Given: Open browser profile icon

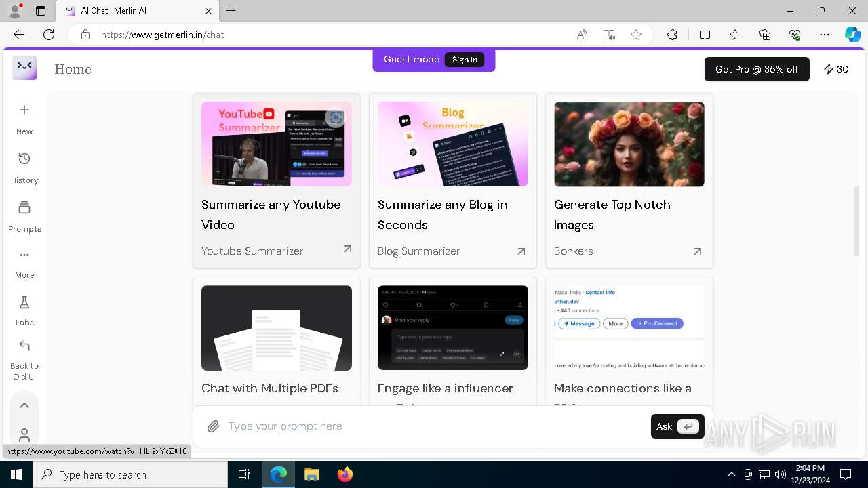Looking at the screenshot, I should point(15,11).
